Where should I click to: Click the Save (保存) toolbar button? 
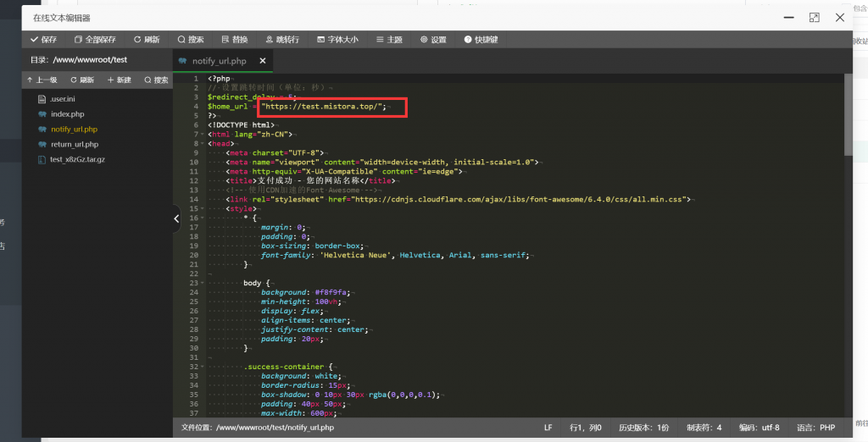(x=44, y=39)
